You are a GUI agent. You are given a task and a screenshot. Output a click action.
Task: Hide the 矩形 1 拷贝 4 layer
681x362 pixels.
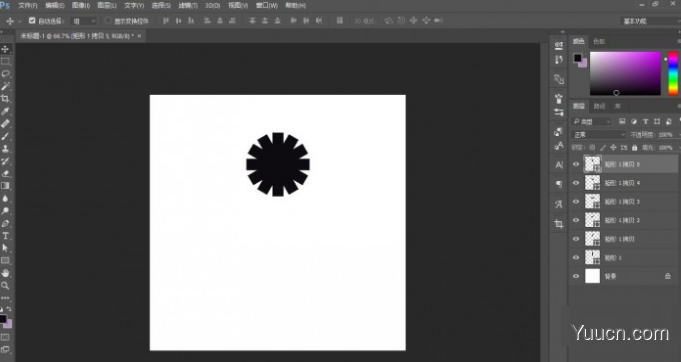[x=576, y=183]
